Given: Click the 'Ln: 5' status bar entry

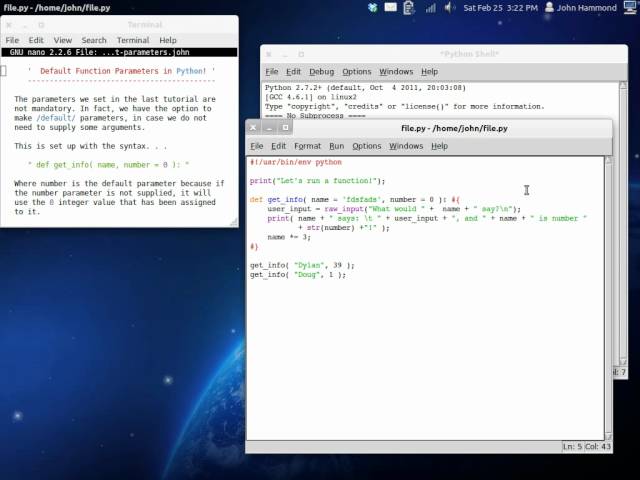Looking at the screenshot, I should (572, 447).
